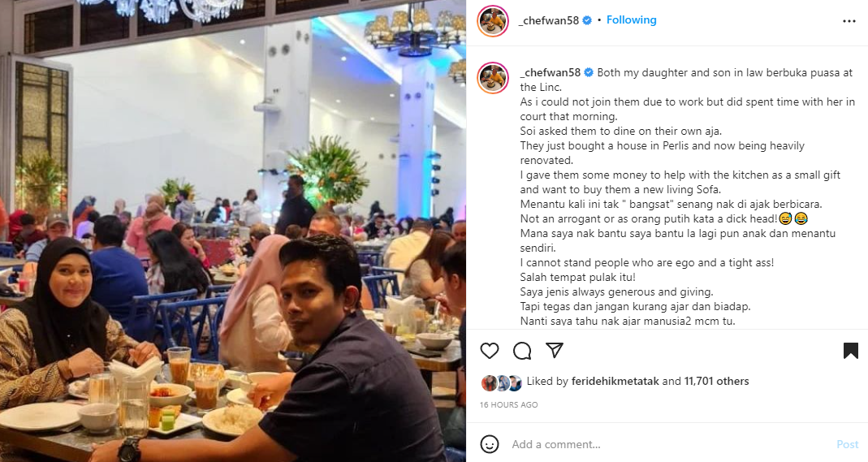Open _chefwan58 profile from header username

549,20
